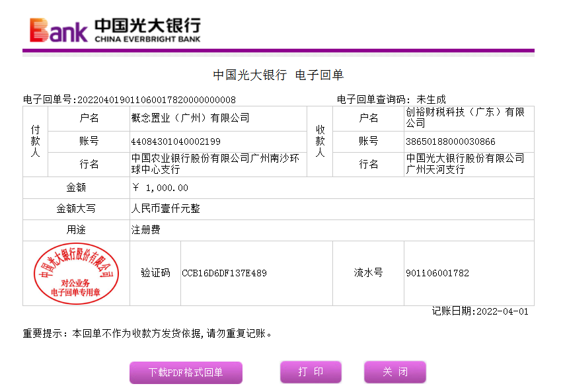The image size is (563, 392).
Task: Click the 金额 label cell
Action: [76, 188]
